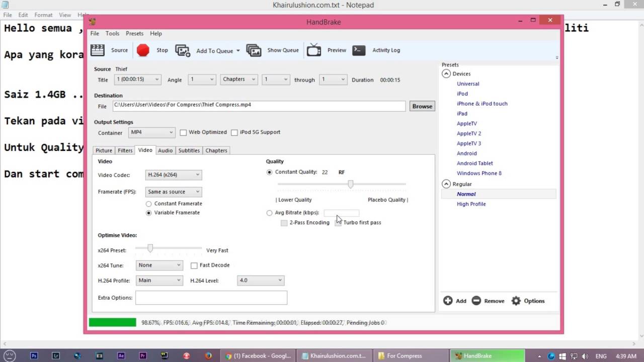644x362 pixels.
Task: Open the HandBrake Help menu
Action: tap(156, 33)
